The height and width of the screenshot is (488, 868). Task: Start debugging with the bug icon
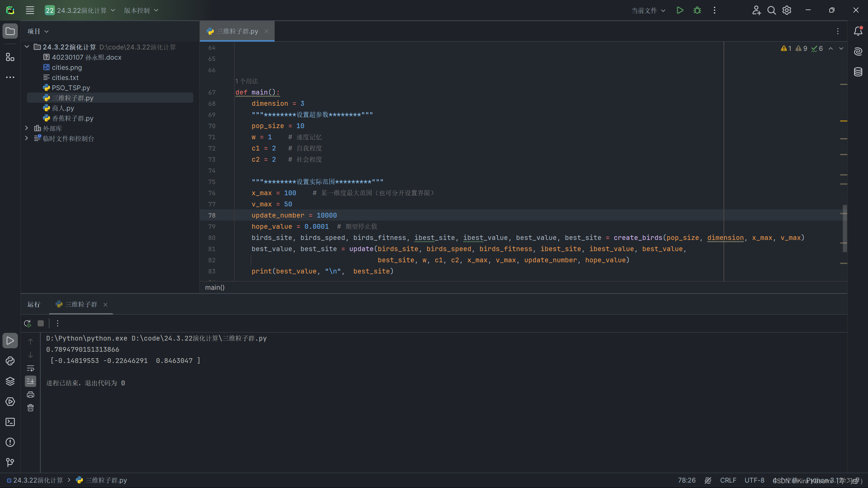pos(697,10)
